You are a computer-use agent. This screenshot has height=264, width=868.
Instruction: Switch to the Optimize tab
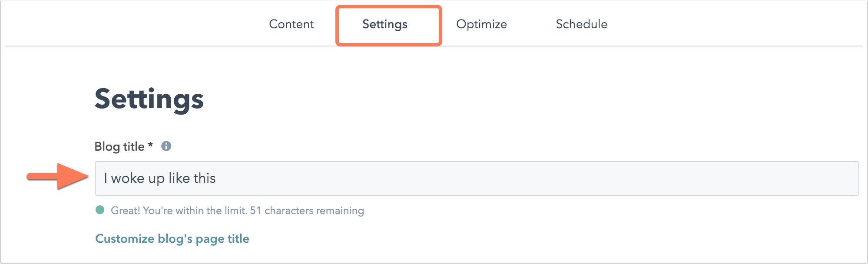481,24
